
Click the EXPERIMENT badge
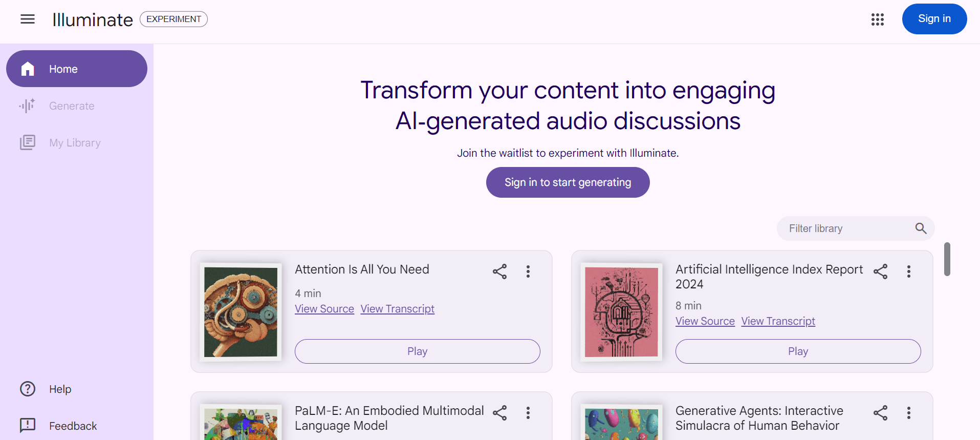pos(173,19)
